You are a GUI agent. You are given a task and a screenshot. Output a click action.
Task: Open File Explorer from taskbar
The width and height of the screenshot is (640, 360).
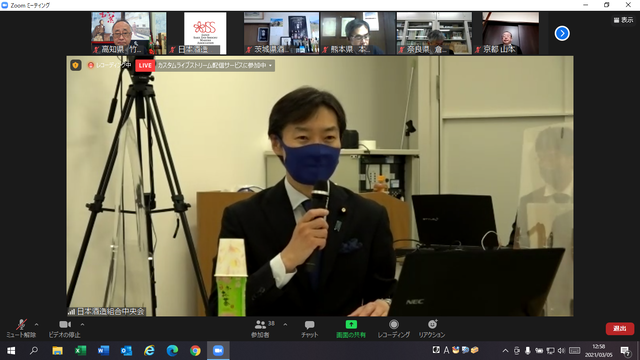coord(57,351)
